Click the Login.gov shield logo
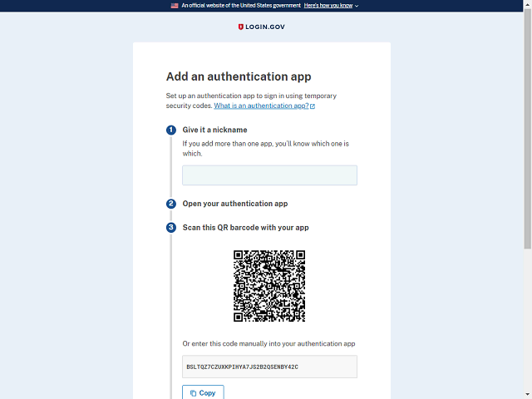This screenshot has width=532, height=399. pyautogui.click(x=240, y=27)
